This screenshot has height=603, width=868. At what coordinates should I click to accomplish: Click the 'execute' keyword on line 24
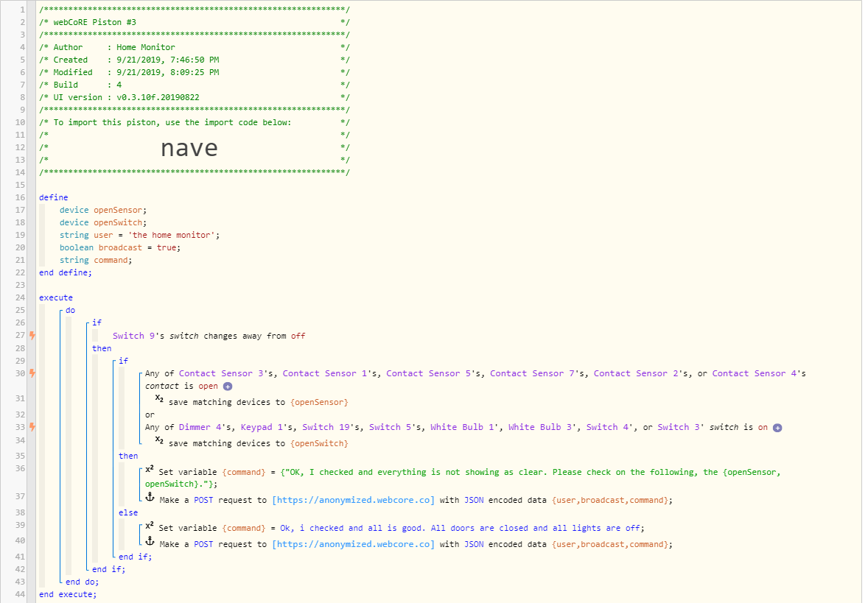click(56, 297)
